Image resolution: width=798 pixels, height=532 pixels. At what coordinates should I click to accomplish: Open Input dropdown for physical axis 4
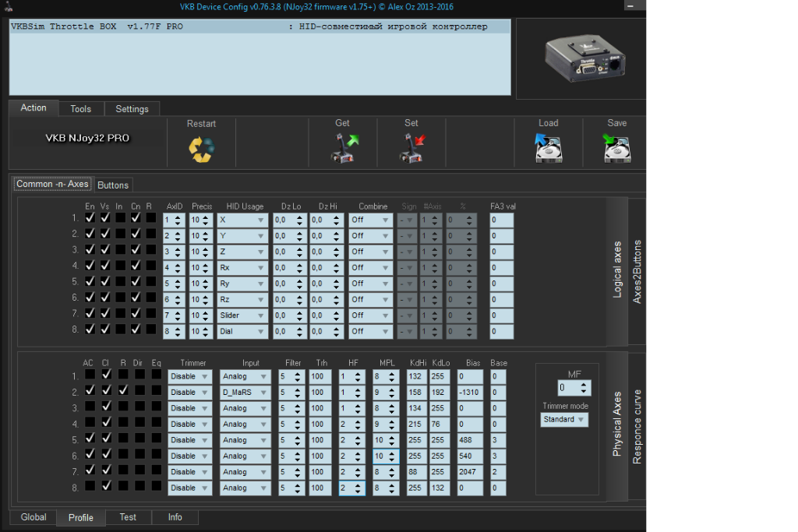click(245, 425)
